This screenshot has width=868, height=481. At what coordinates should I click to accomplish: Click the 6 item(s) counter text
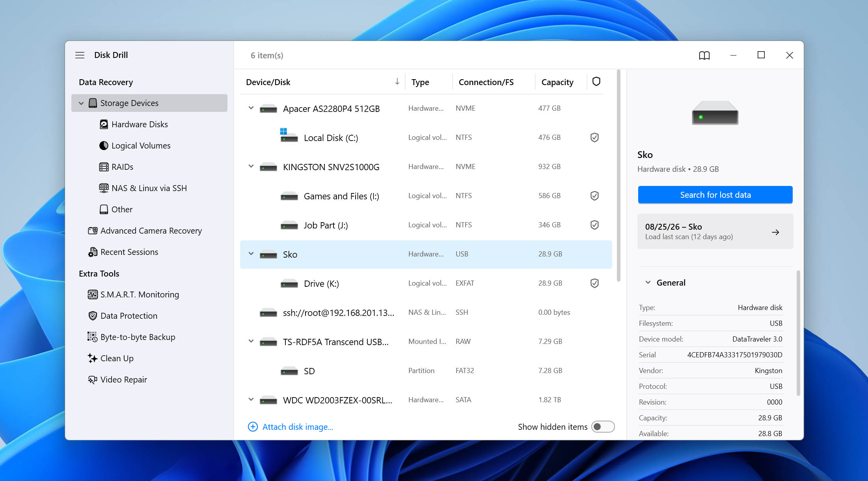267,55
